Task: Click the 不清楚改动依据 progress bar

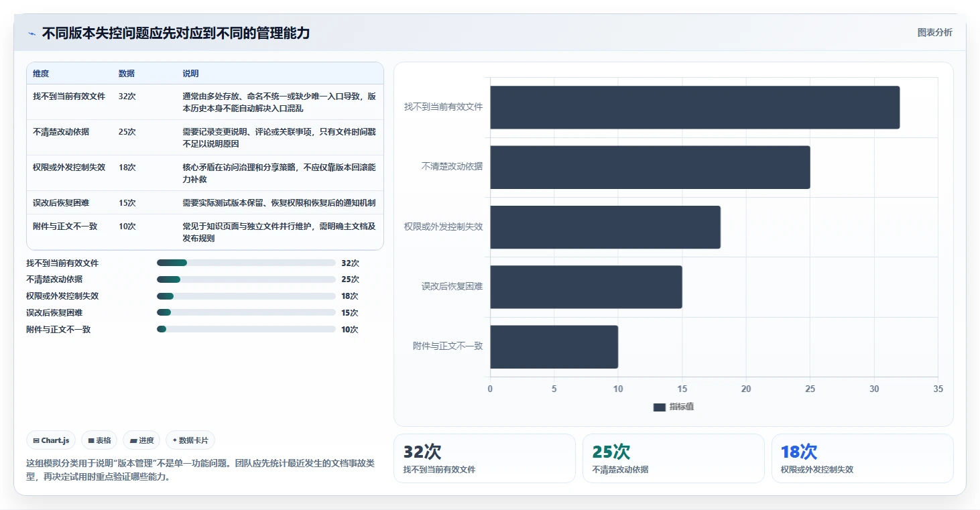Action: pyautogui.click(x=246, y=279)
